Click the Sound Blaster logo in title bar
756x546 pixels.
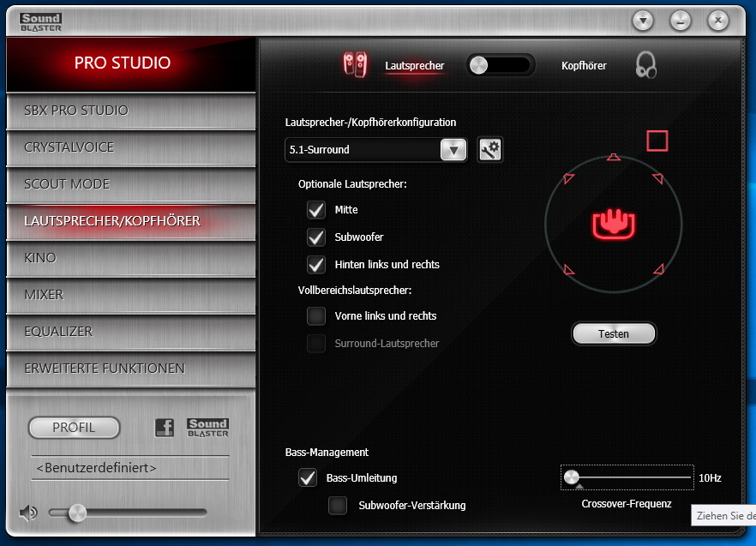41,22
